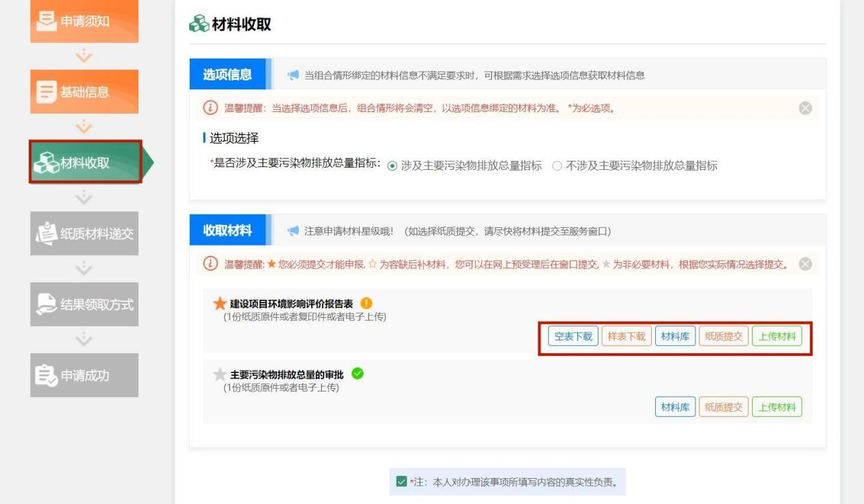Go to the 基础信息 step

[x=84, y=91]
